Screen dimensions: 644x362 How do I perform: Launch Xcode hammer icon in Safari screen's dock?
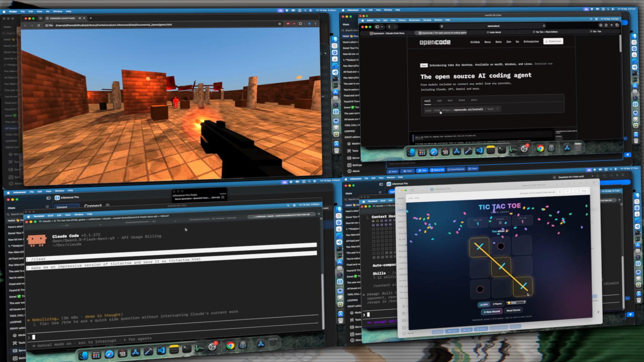tap(468, 151)
